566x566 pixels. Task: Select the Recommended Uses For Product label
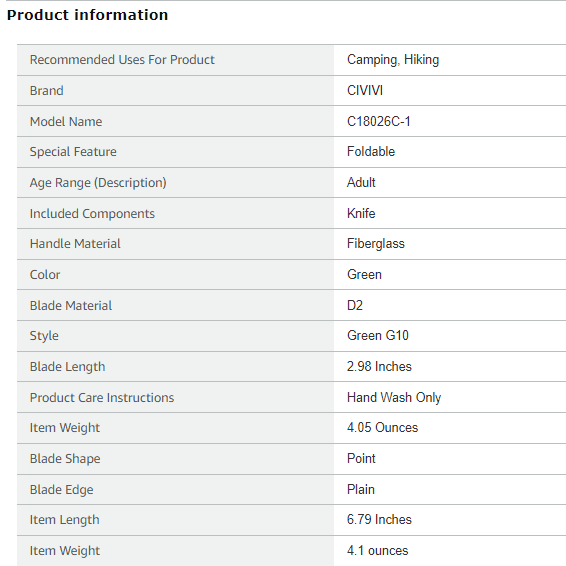[122, 60]
